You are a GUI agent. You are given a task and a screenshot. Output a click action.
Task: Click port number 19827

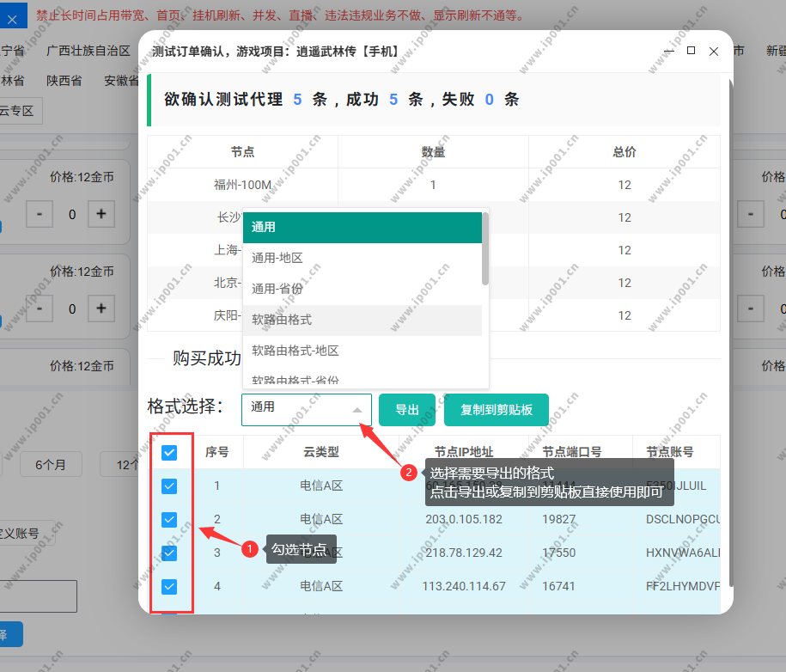(x=559, y=519)
